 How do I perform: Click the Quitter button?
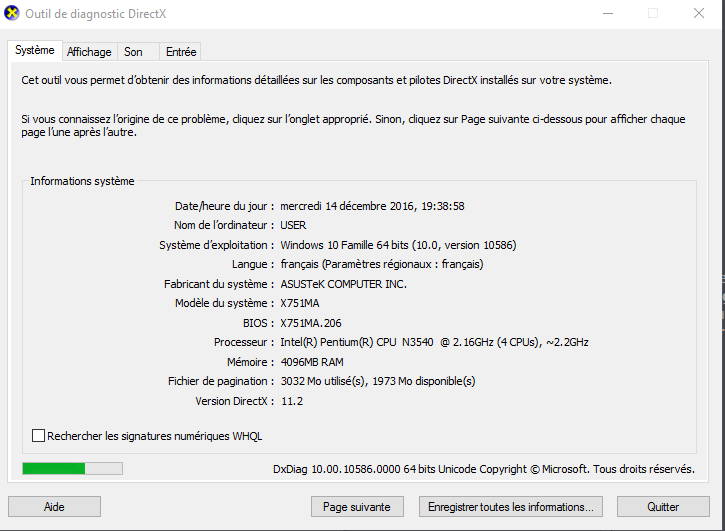point(663,507)
